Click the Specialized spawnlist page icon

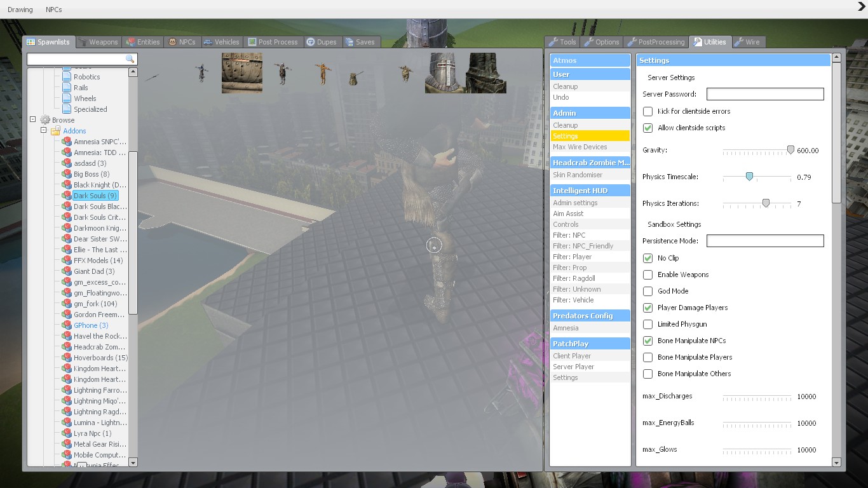click(67, 109)
